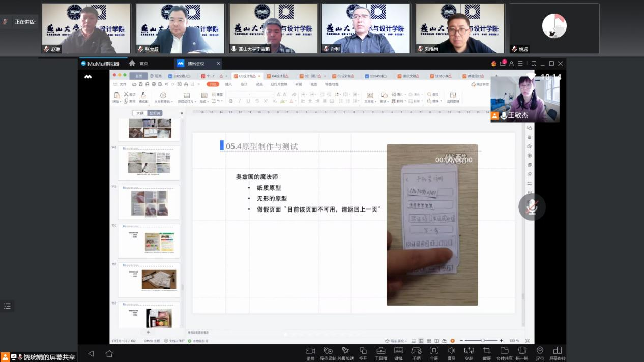Click the 从当前开始 slideshow button
This screenshot has width=644, height=362.
click(x=163, y=101)
